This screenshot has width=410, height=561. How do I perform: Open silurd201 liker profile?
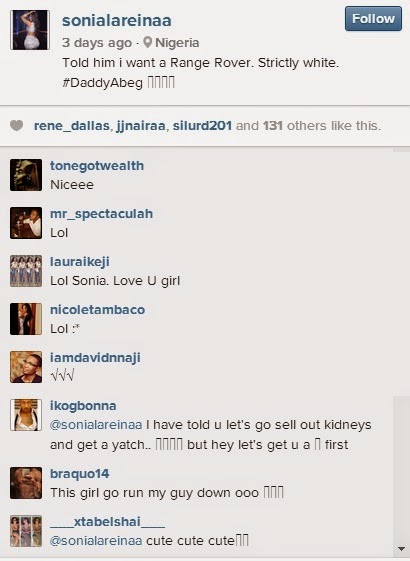(x=202, y=126)
